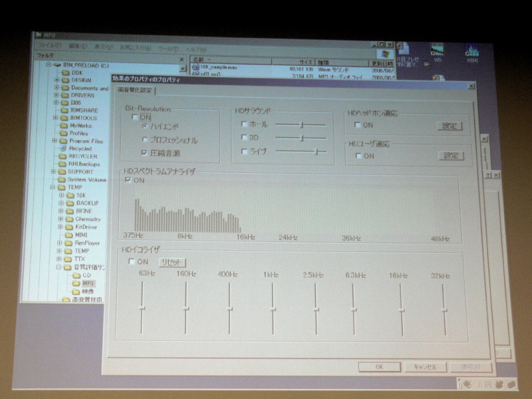Click the ホール surround level slider
Viewport: 532px width, 399px height.
[x=301, y=125]
